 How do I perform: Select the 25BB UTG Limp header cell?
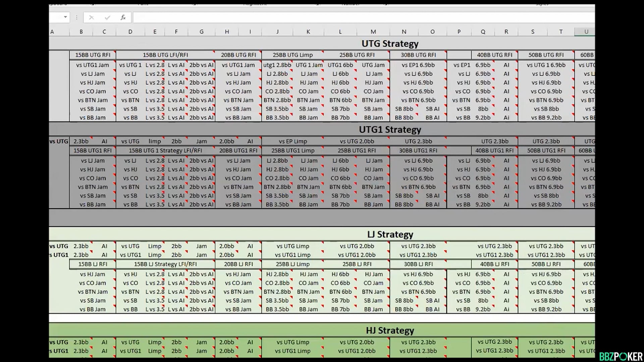292,55
